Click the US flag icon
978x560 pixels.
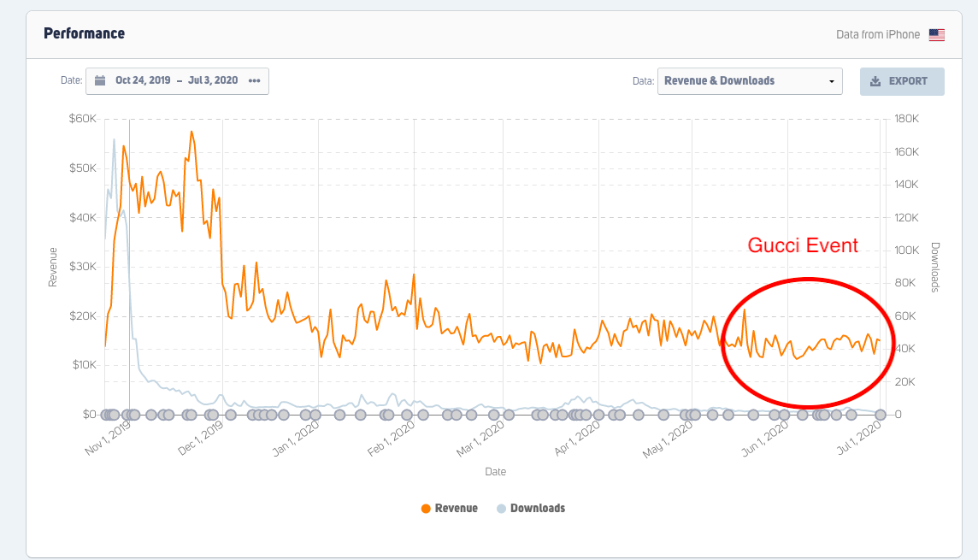[937, 35]
